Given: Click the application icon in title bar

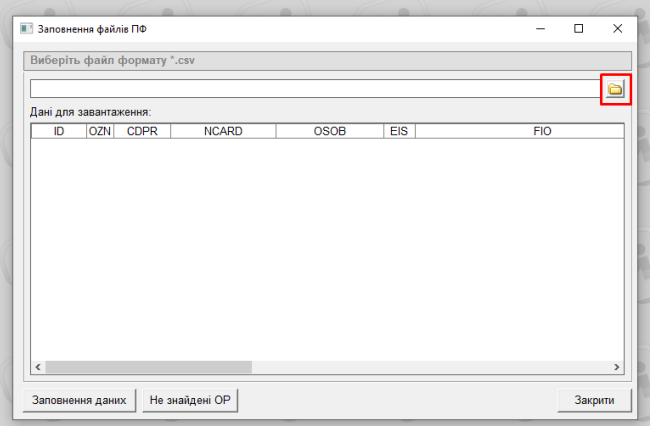Looking at the screenshot, I should [27, 29].
